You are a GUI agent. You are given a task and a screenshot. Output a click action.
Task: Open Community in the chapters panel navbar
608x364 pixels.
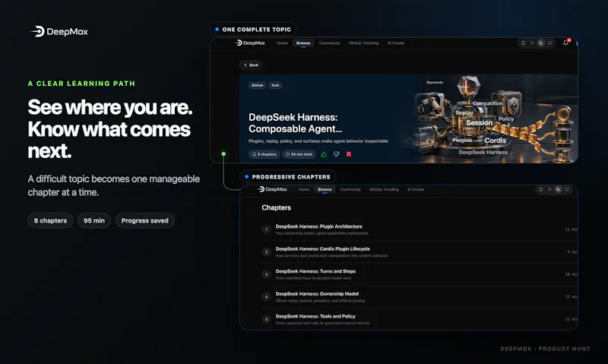(350, 189)
